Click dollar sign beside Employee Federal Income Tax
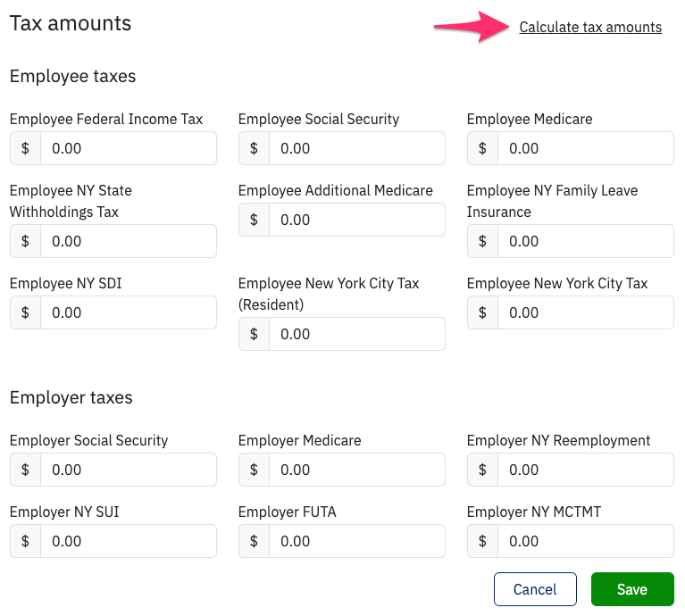Image resolution: width=685 pixels, height=616 pixels. pyautogui.click(x=25, y=148)
